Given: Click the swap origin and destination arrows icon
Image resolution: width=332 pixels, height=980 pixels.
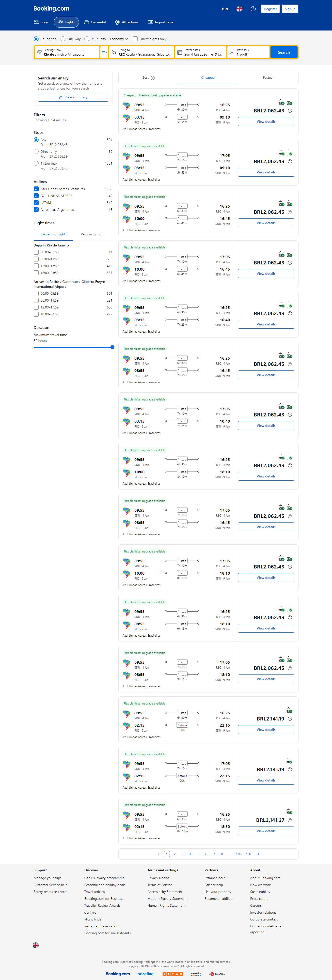Looking at the screenshot, I should point(104,52).
